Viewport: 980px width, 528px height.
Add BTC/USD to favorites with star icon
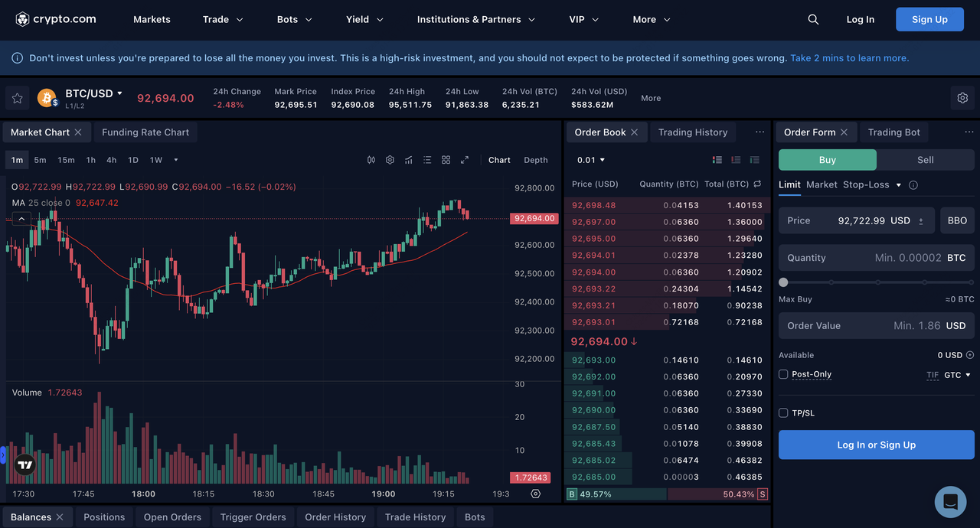pos(17,98)
